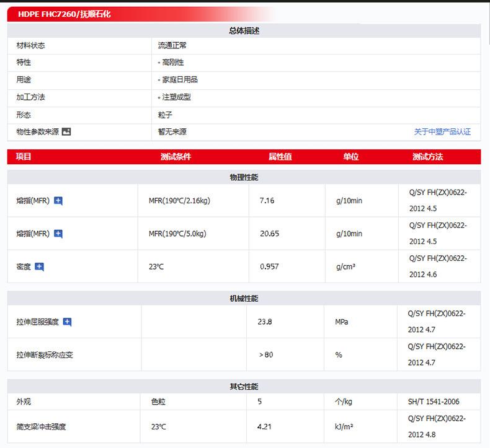The height and width of the screenshot is (448, 490).
Task: Select the 7.16 melt index value cell
Action: (267, 201)
